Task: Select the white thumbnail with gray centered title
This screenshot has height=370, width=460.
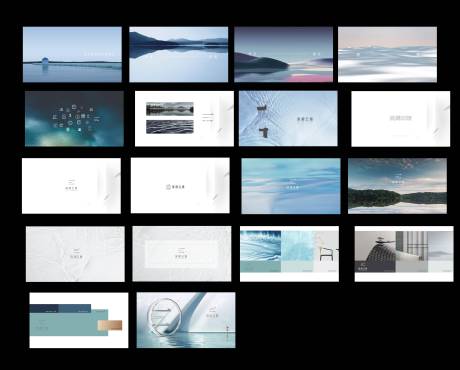Action: pos(401,119)
